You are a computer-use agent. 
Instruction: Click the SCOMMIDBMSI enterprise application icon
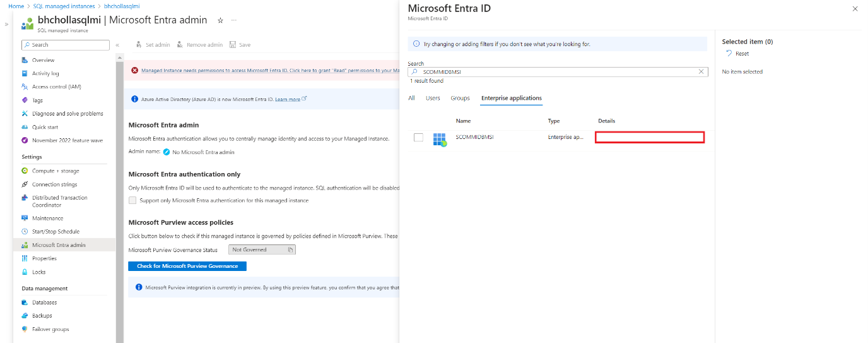tap(440, 140)
